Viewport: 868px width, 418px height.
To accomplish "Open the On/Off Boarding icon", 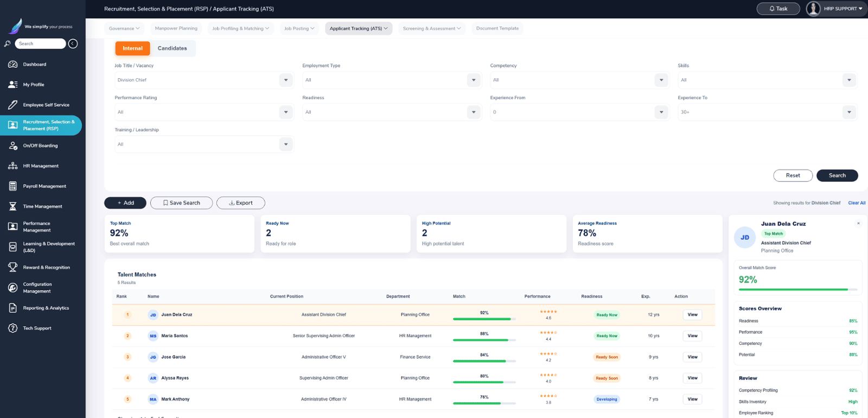I will point(13,145).
